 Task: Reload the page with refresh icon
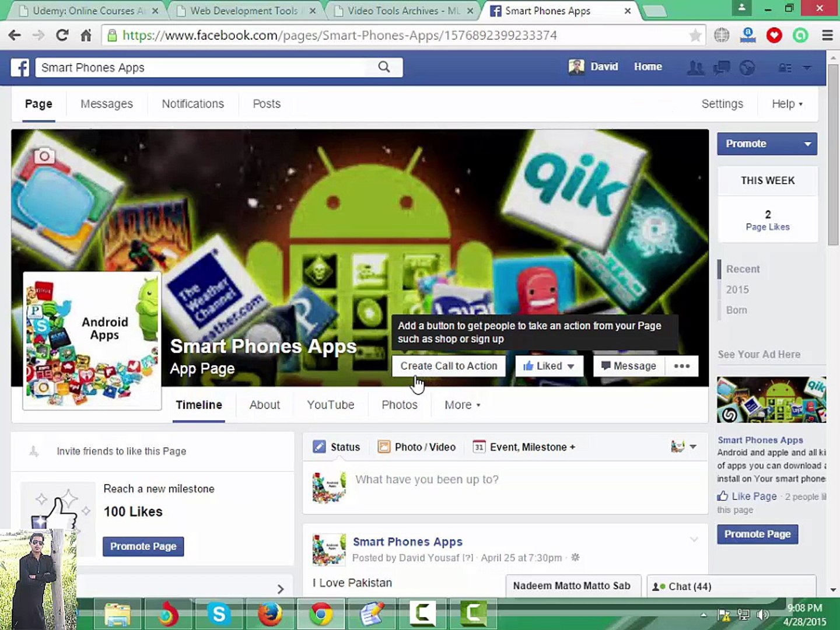point(62,36)
